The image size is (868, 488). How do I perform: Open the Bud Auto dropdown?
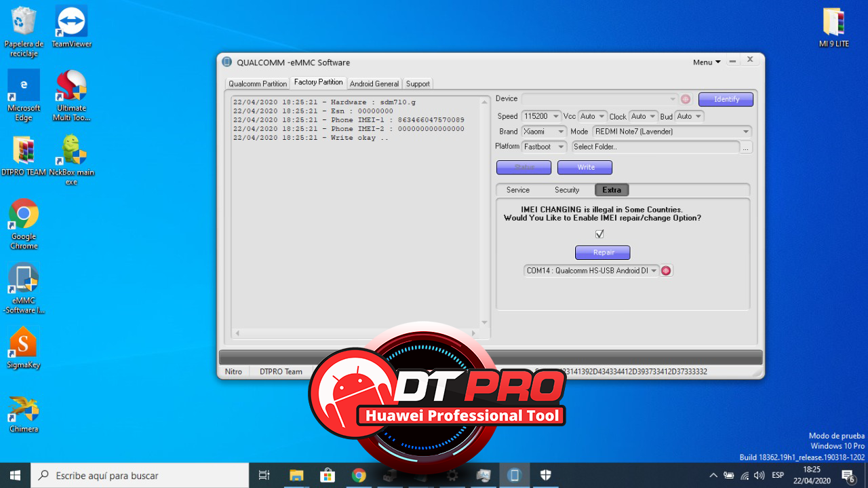click(689, 116)
